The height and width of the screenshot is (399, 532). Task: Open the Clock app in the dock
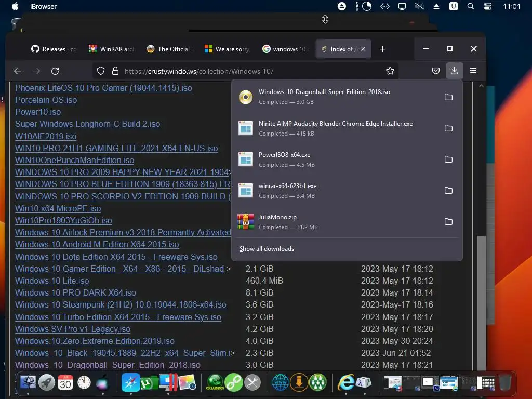pos(84,383)
